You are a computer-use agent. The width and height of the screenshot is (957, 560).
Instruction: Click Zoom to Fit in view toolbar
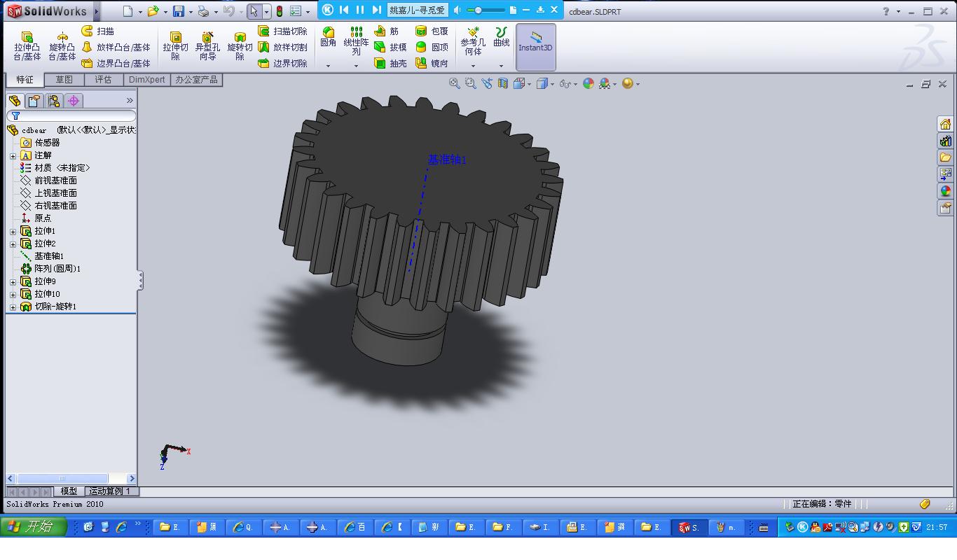tap(455, 83)
